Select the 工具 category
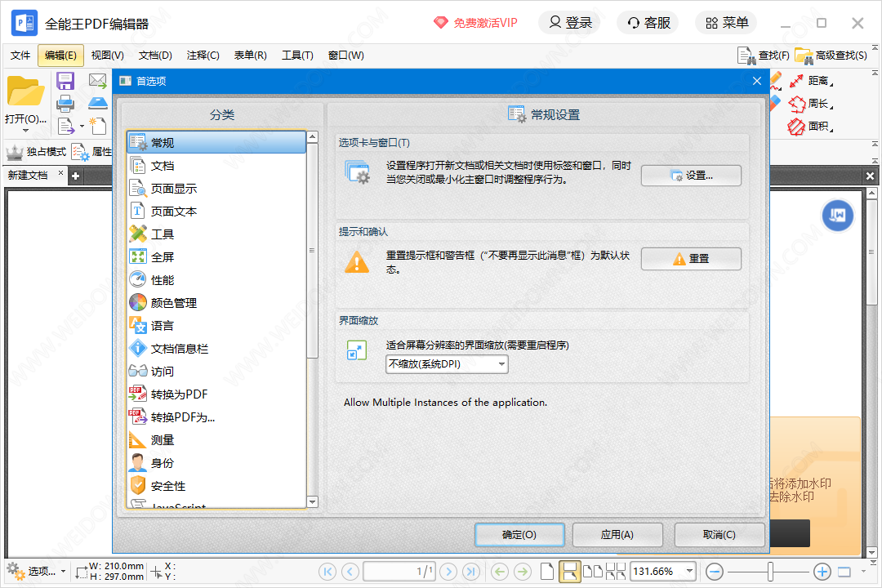Screen dimensions: 882x588 (x=216, y=234)
